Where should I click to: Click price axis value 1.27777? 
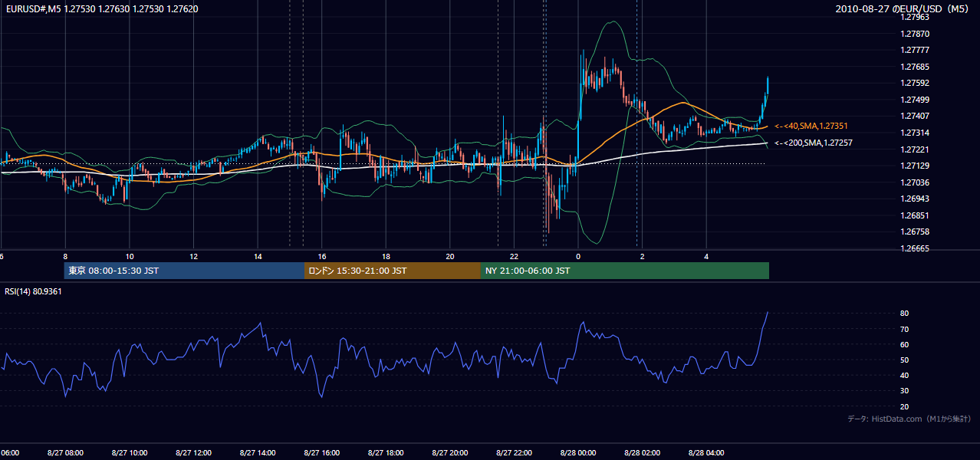click(916, 51)
